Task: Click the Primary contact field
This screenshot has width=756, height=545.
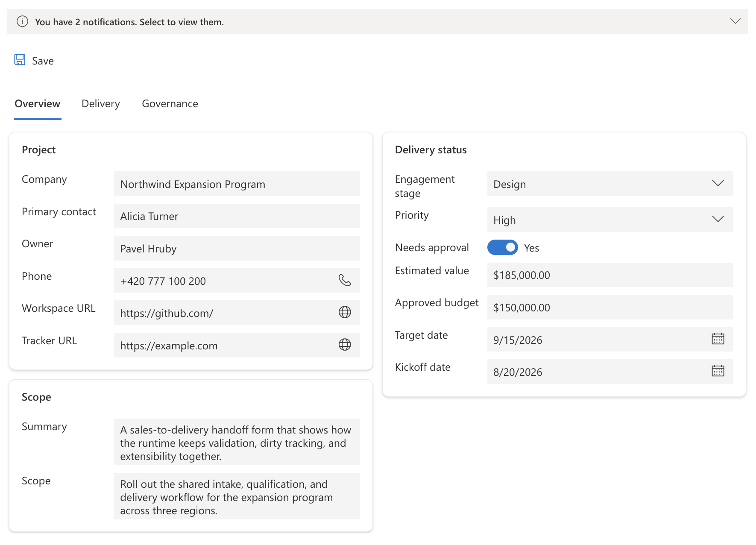Action: point(237,216)
